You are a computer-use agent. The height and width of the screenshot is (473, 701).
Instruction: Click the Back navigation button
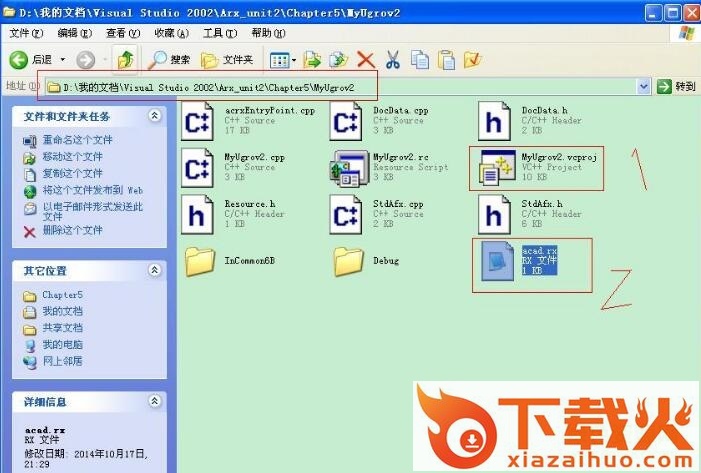[31, 60]
